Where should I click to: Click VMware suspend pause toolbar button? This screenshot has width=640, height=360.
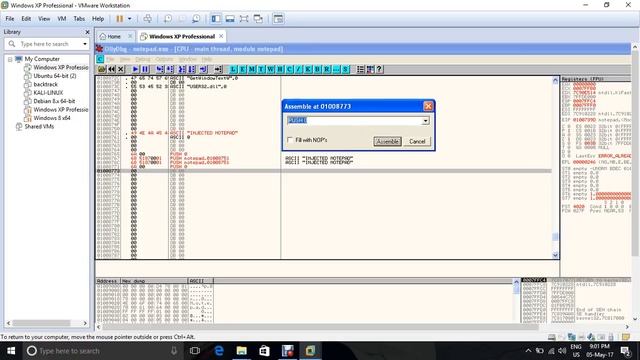click(120, 19)
